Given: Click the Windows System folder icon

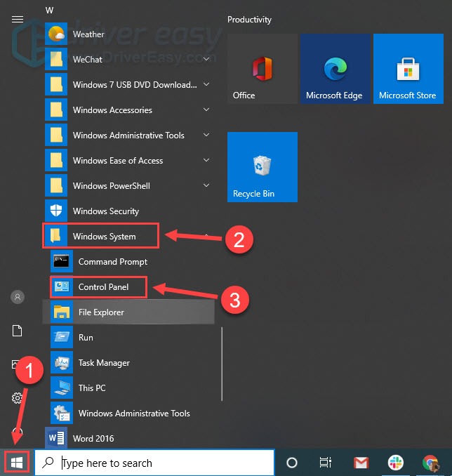Looking at the screenshot, I should [x=56, y=236].
